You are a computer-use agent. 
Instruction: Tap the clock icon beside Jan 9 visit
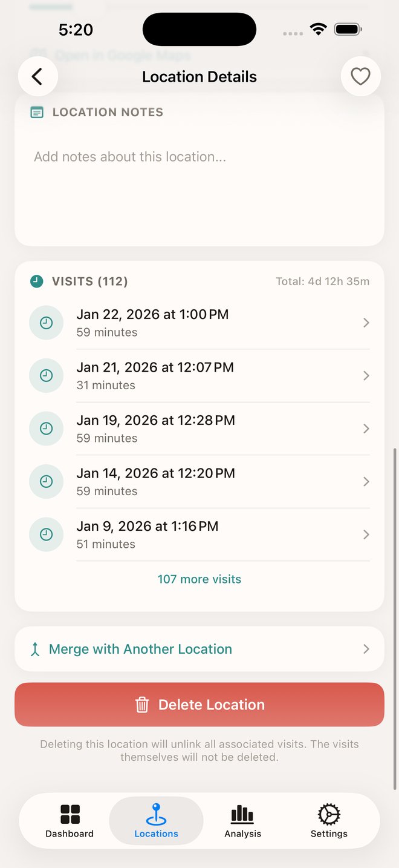[x=46, y=534]
